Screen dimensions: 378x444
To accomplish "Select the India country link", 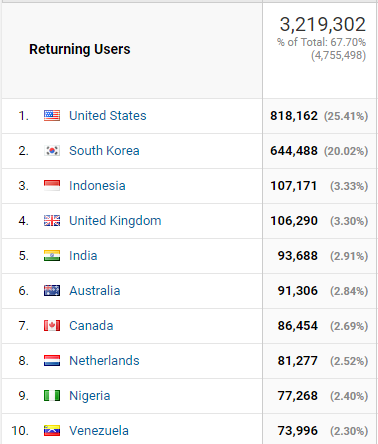I will [83, 256].
